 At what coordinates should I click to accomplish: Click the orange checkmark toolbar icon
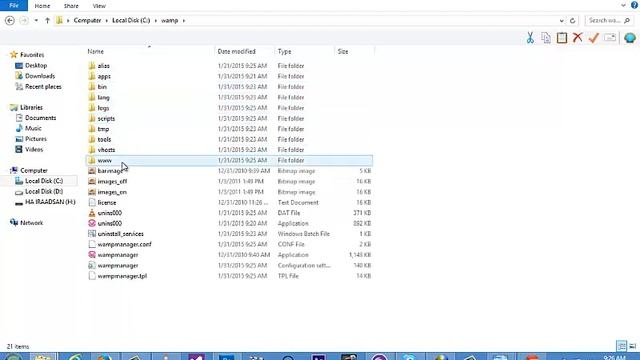coord(593,38)
